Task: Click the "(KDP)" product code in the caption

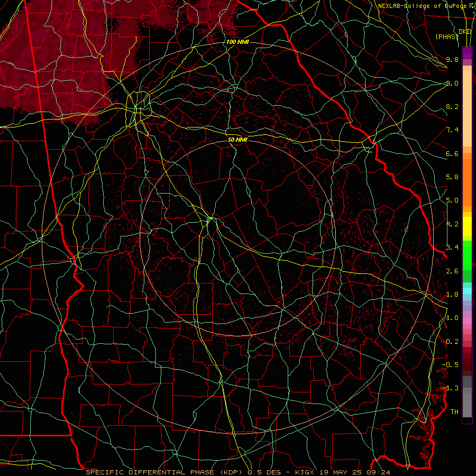Action: [x=231, y=472]
